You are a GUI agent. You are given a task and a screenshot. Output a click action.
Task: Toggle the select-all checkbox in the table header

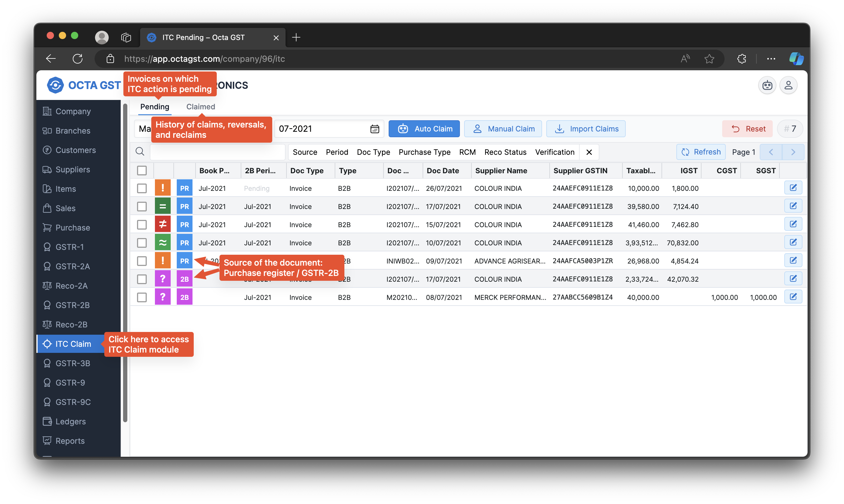tap(142, 171)
